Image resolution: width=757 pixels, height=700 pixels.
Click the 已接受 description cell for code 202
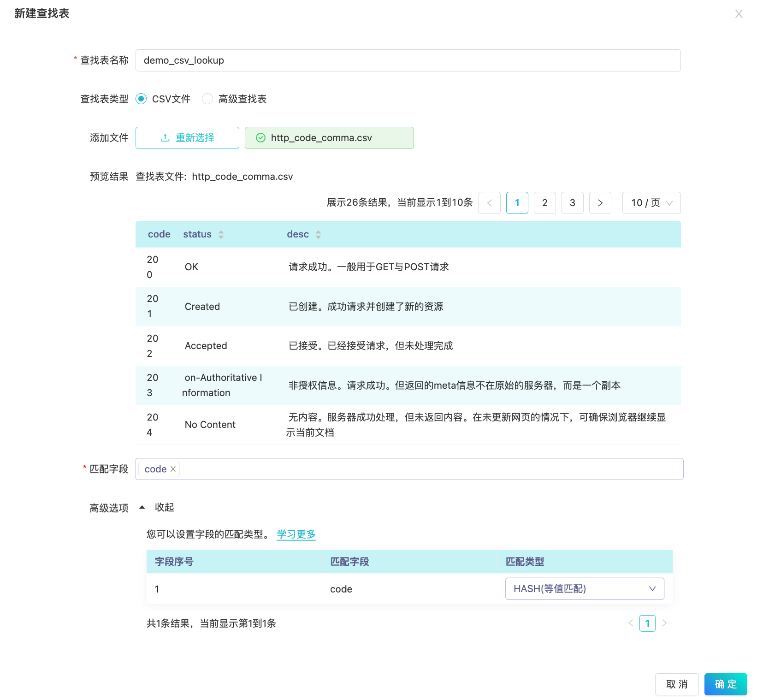coord(371,346)
